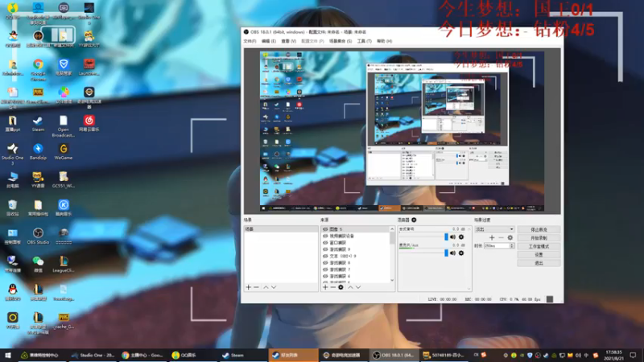
Task: Open the scene transition type dropdown
Action: (494, 229)
